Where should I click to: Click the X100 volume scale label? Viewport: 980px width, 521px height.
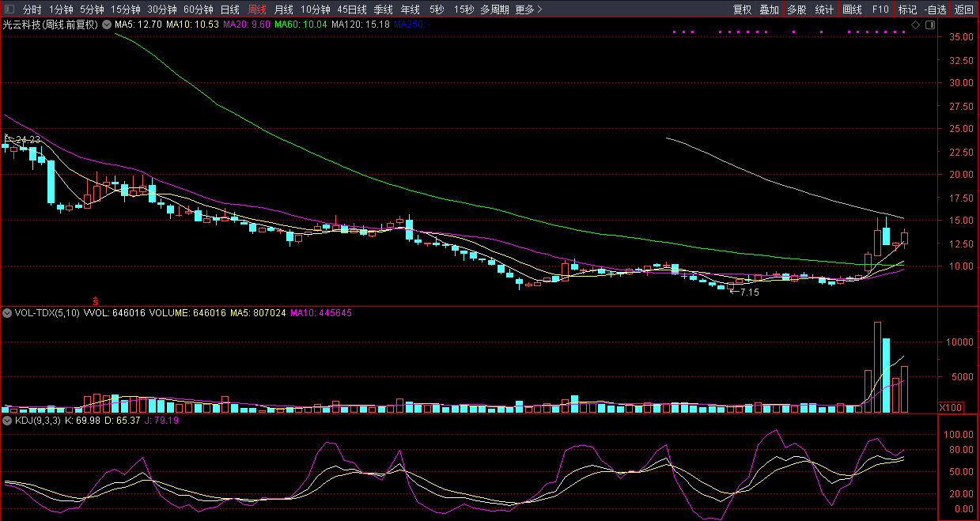click(x=950, y=407)
